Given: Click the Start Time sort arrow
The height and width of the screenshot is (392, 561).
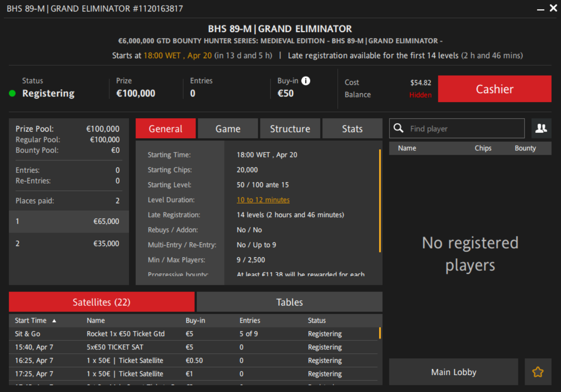Looking at the screenshot, I should click(54, 320).
